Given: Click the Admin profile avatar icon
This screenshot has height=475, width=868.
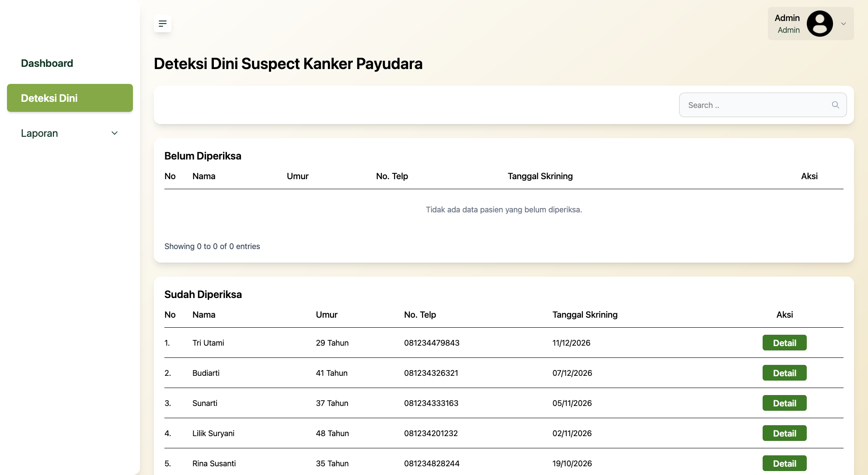Looking at the screenshot, I should pos(819,24).
